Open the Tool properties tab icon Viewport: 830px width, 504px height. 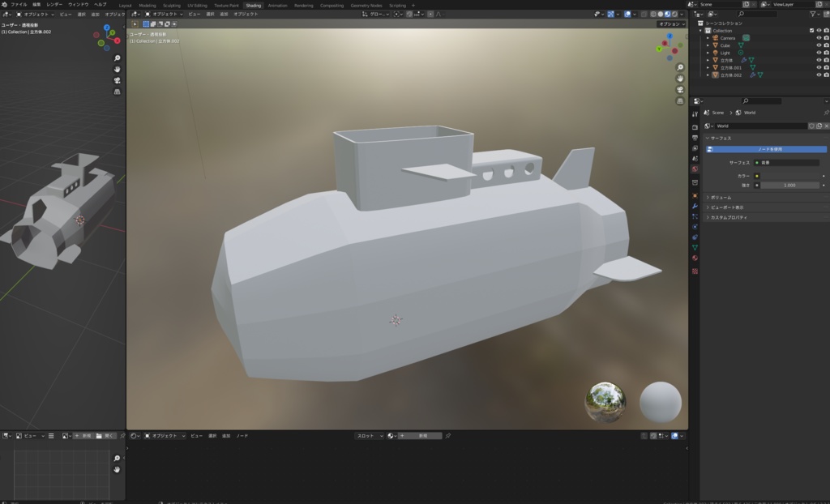695,113
